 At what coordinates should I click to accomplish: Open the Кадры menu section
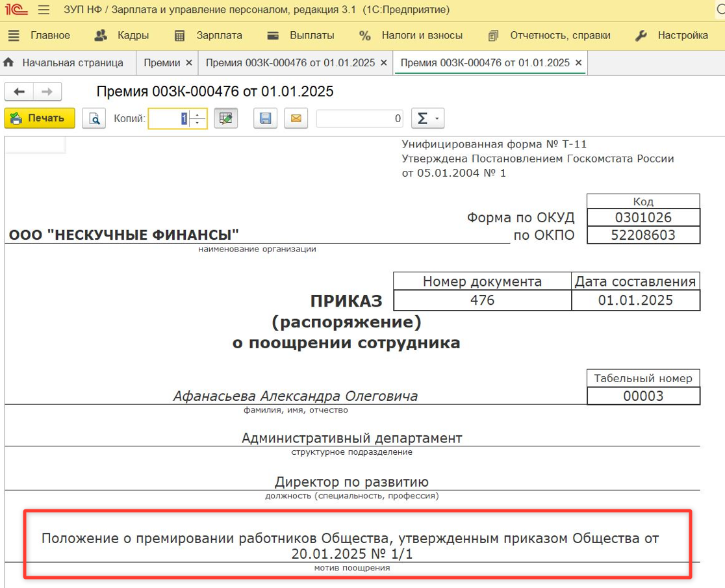(x=121, y=36)
